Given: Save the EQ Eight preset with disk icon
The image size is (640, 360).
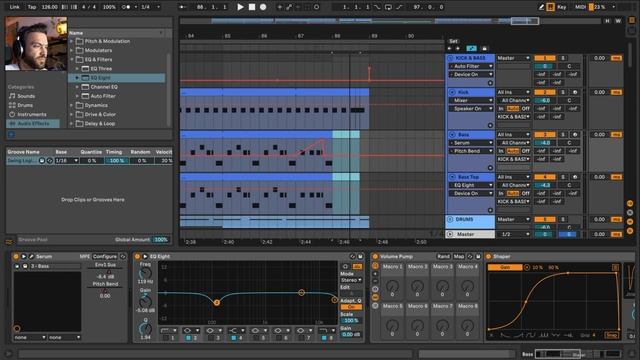Looking at the screenshot, I should point(360,256).
